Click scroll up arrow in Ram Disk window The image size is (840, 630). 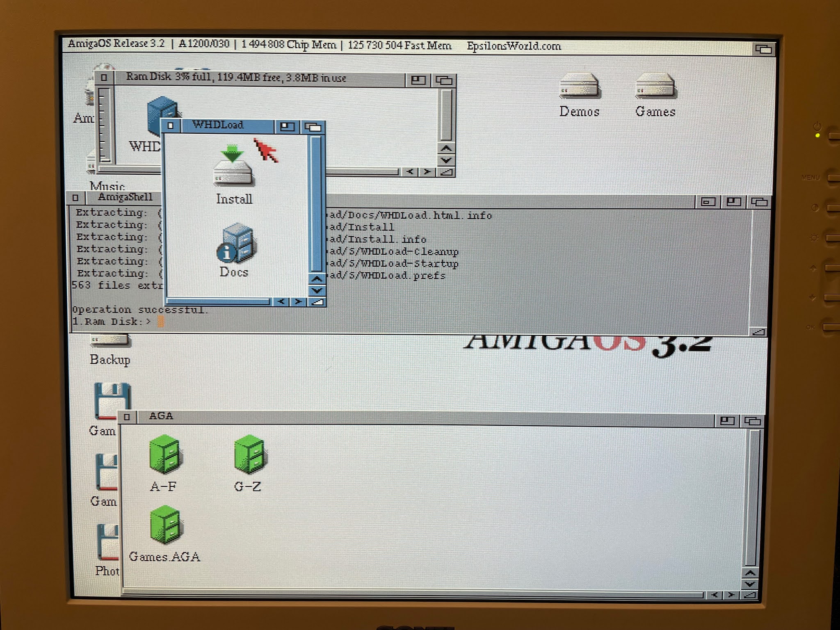(x=446, y=148)
